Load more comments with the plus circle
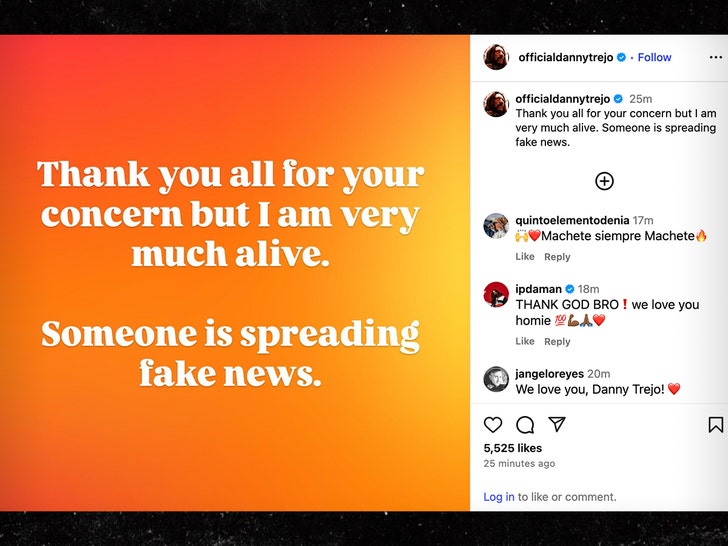Viewport: 728px width, 546px height. [604, 181]
